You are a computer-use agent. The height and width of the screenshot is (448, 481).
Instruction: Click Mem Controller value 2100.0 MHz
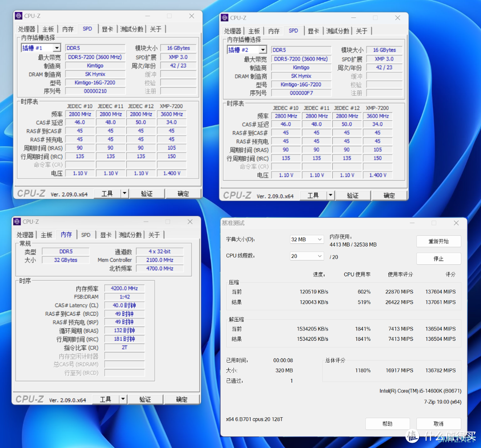point(160,259)
